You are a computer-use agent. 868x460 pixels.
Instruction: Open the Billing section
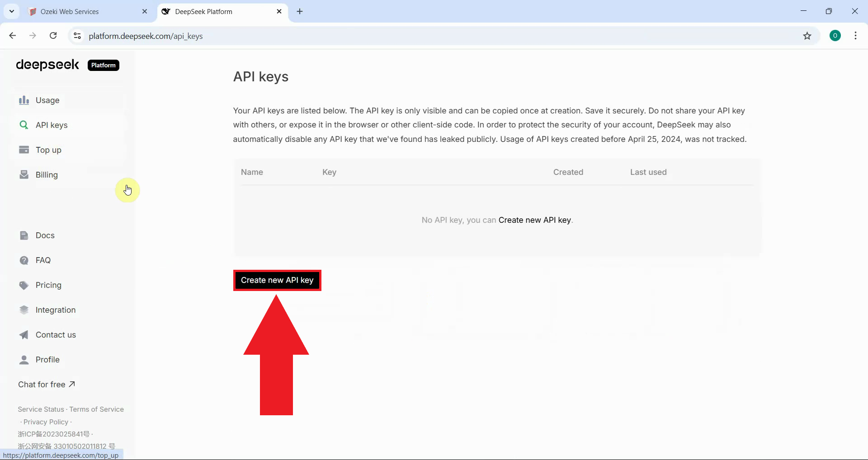click(47, 174)
